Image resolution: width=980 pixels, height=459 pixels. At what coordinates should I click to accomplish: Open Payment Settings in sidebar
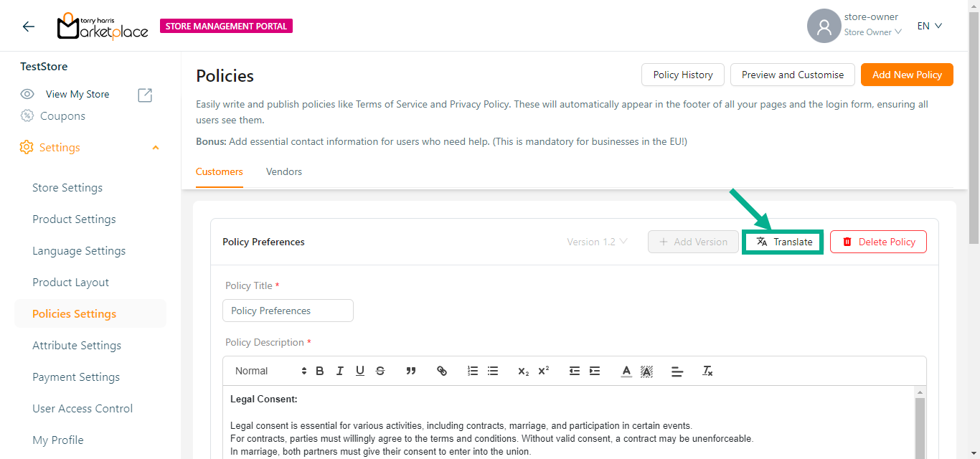tap(76, 377)
